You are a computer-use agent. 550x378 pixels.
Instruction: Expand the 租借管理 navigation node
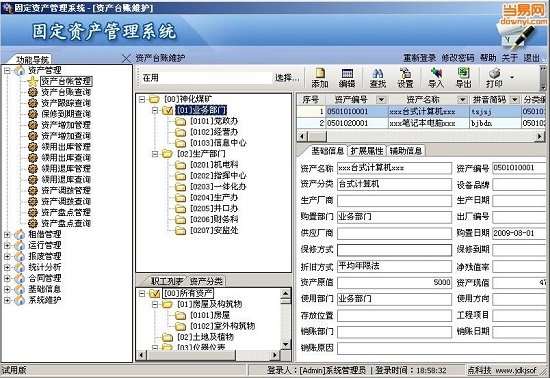[7, 234]
